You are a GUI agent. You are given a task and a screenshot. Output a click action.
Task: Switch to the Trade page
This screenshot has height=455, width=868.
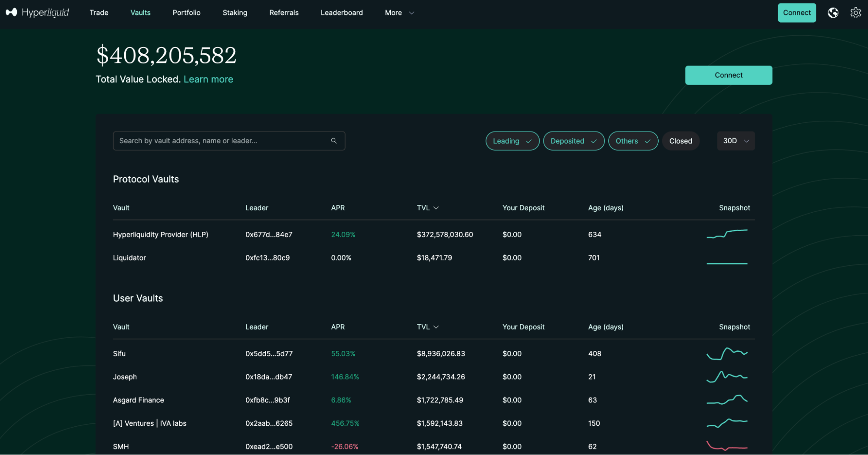pyautogui.click(x=99, y=13)
